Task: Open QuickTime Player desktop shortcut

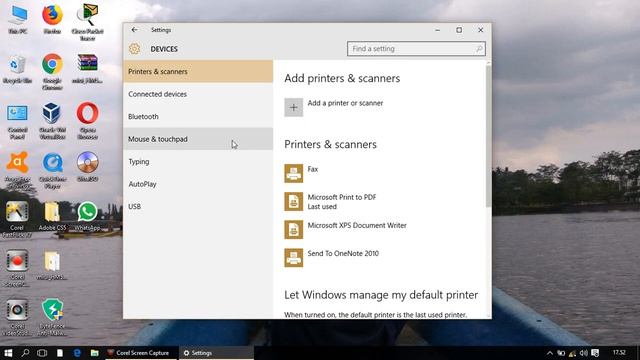Action: (x=52, y=171)
